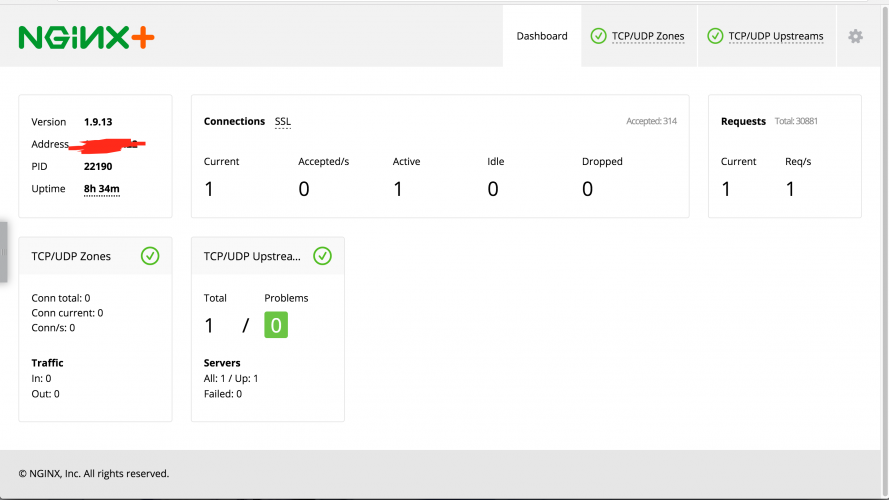Image resolution: width=889 pixels, height=500 pixels.
Task: Click the Failed: 0 line
Action: pos(222,394)
